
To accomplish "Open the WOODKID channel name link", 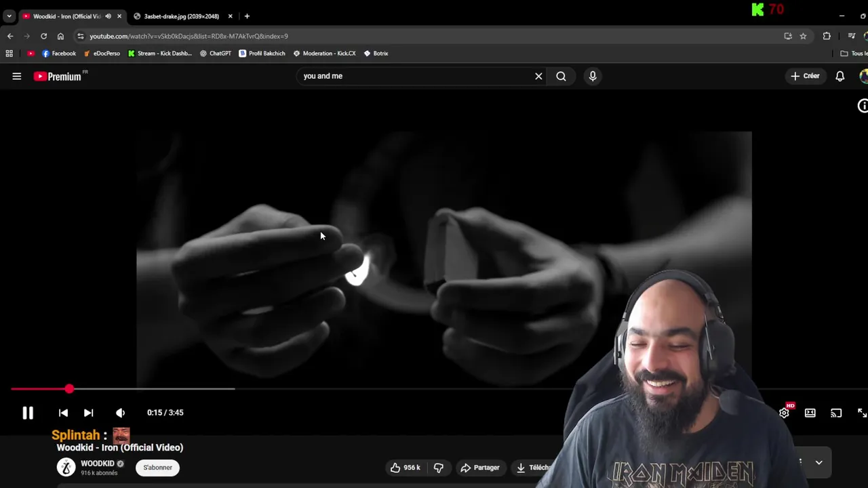I will (97, 464).
